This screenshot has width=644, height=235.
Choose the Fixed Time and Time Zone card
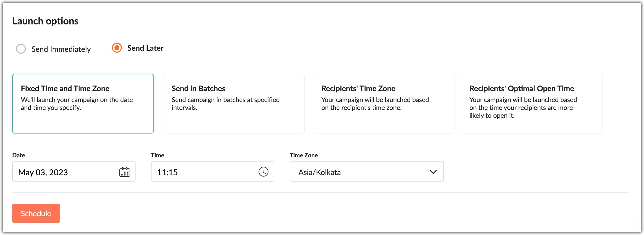pos(83,104)
